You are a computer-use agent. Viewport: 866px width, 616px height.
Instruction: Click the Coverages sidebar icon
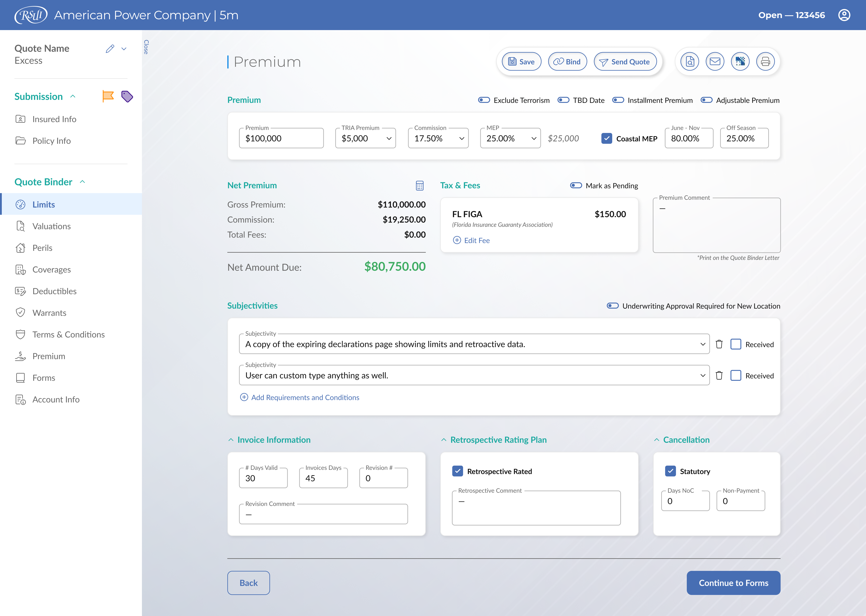20,269
